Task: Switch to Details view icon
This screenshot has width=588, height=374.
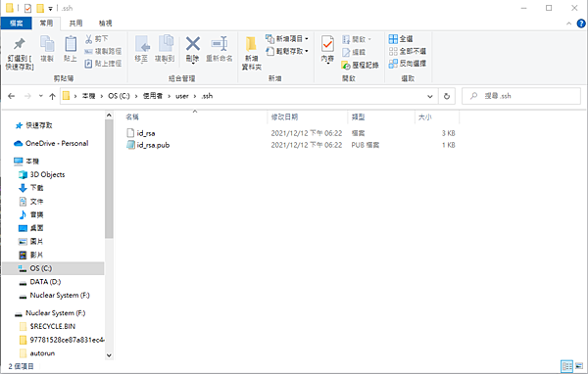Action: [x=567, y=366]
